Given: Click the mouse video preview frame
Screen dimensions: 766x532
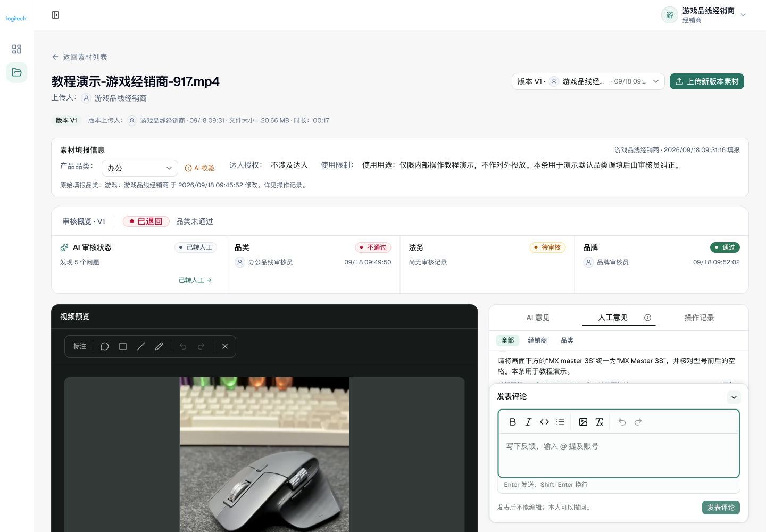Looking at the screenshot, I should [x=264, y=455].
